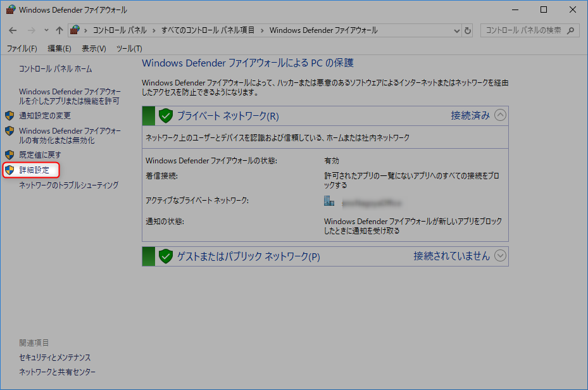Collapse private network section with chevron
The image size is (588, 390).
tap(500, 115)
